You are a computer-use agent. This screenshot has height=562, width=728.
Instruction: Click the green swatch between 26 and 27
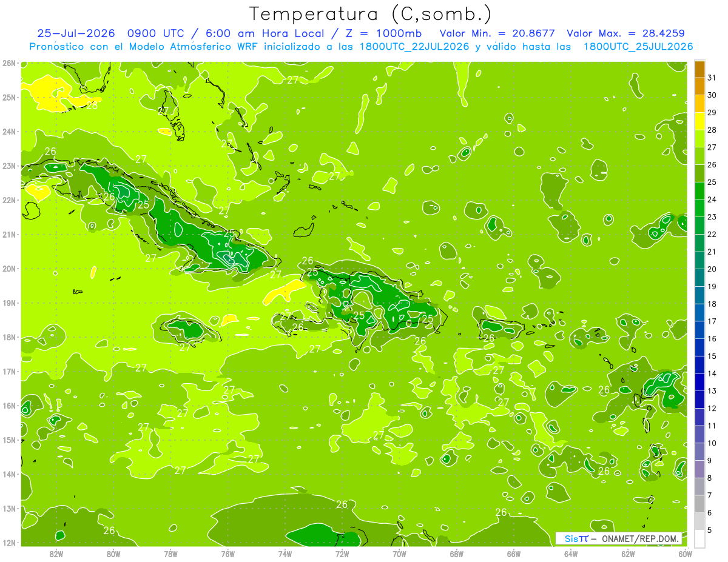[x=699, y=156]
